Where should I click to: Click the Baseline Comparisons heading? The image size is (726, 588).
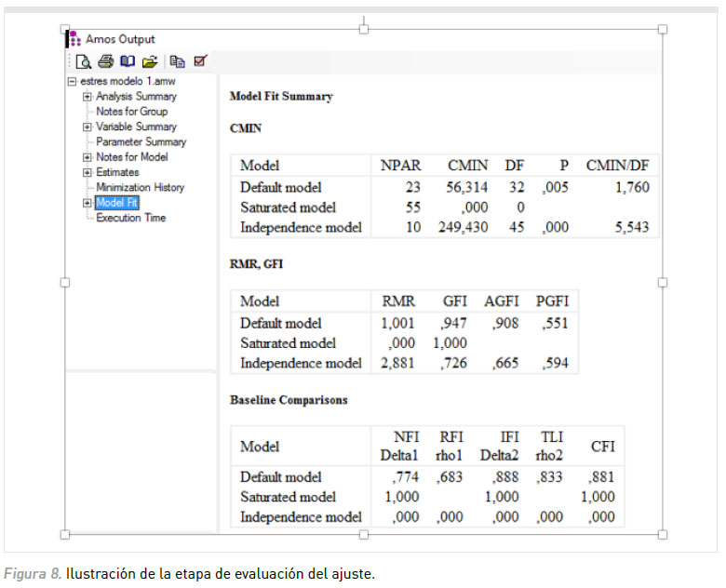click(289, 400)
